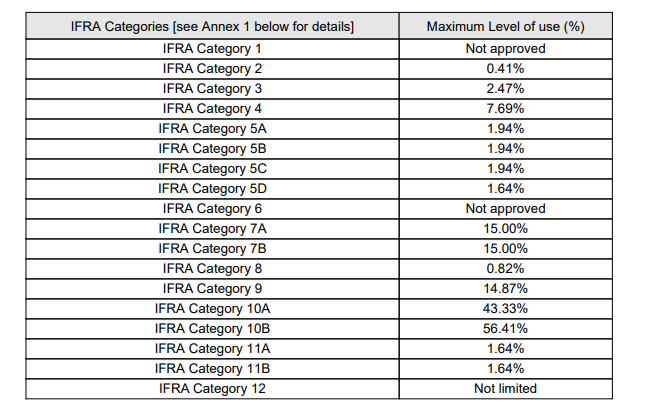This screenshot has height=406, width=666.
Task: Select the IFRA Category 7B cell
Action: point(211,248)
